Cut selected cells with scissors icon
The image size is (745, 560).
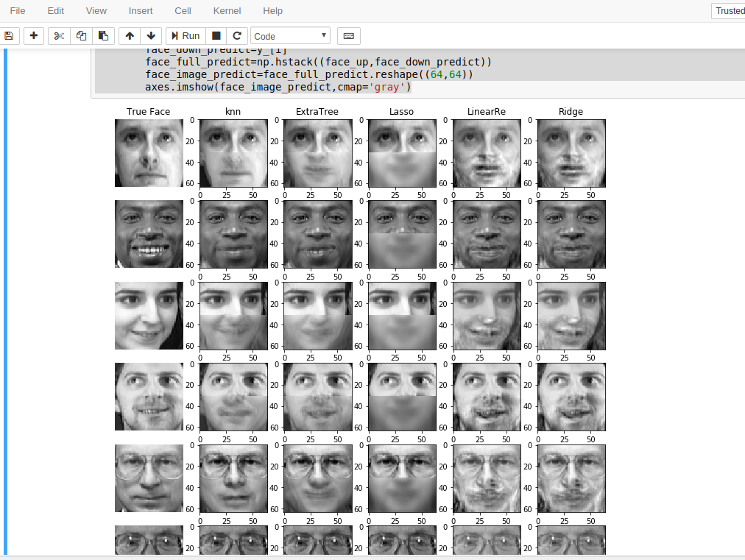pos(59,35)
